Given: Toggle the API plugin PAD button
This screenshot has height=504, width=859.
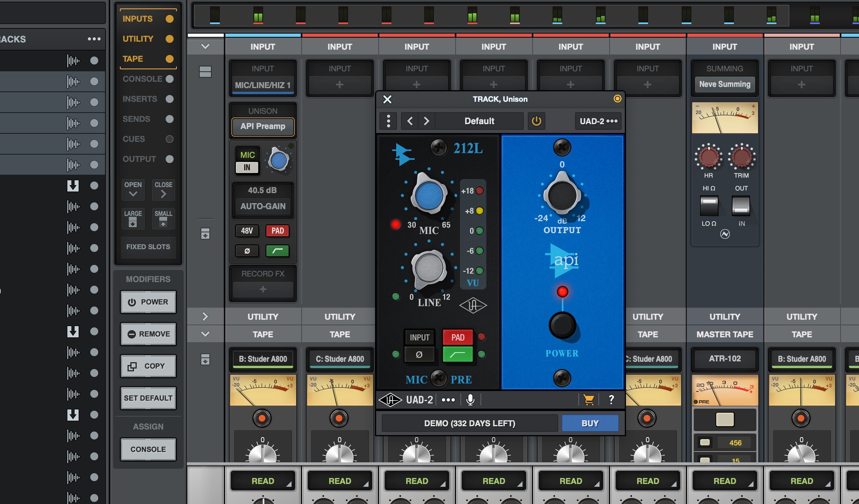Looking at the screenshot, I should [458, 337].
